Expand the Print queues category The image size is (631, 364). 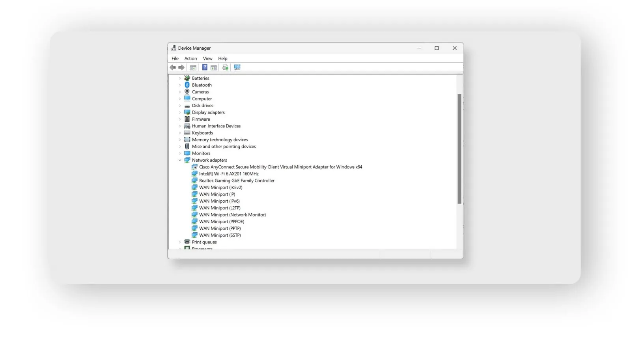tap(180, 242)
